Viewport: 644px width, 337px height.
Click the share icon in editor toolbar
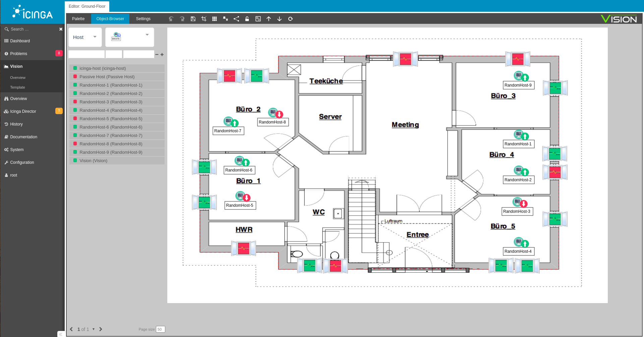pos(236,19)
